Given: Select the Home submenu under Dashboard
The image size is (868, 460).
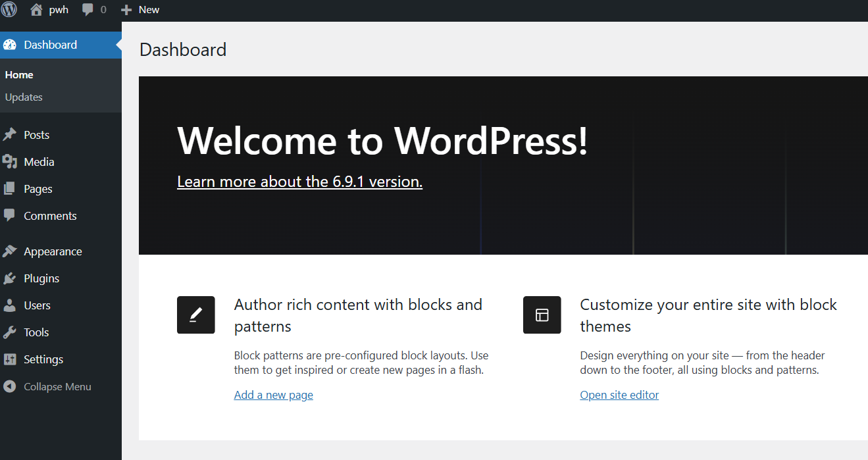Looking at the screenshot, I should pyautogui.click(x=19, y=75).
